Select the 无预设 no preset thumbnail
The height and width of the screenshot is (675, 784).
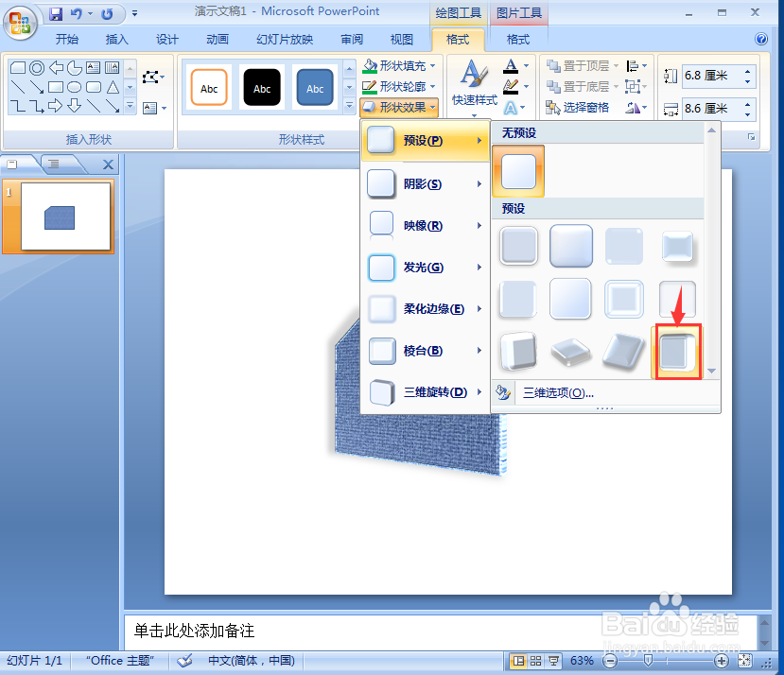pos(518,171)
